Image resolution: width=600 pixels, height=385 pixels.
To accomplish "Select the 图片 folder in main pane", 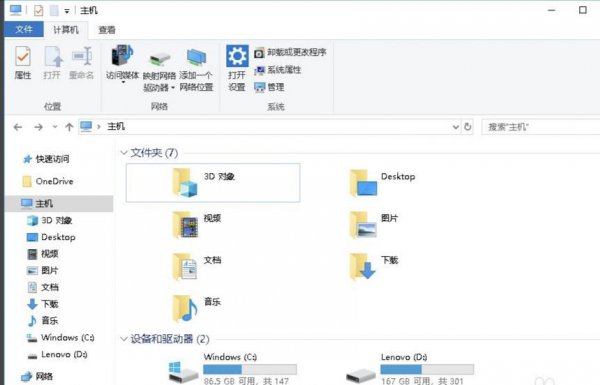I will click(373, 225).
